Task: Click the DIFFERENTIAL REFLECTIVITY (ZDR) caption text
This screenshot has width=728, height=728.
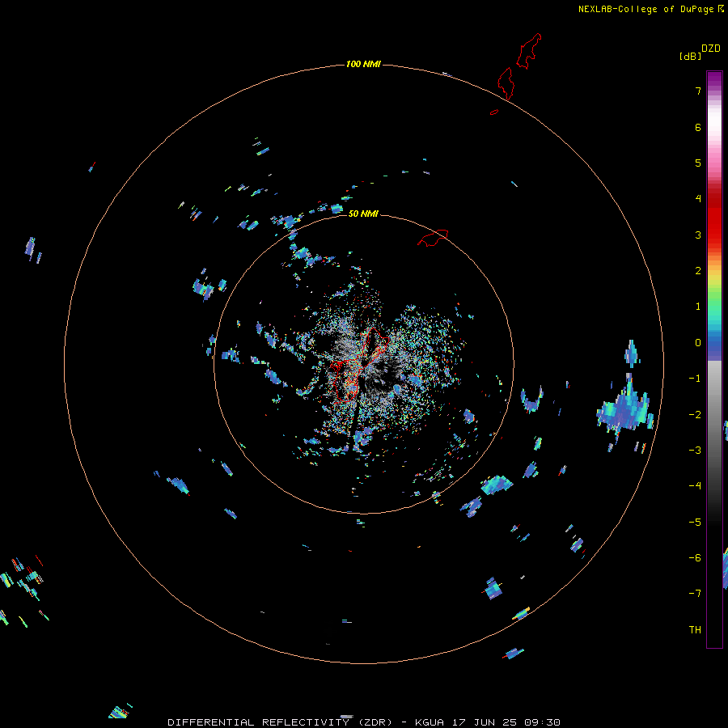Action: tap(281, 722)
